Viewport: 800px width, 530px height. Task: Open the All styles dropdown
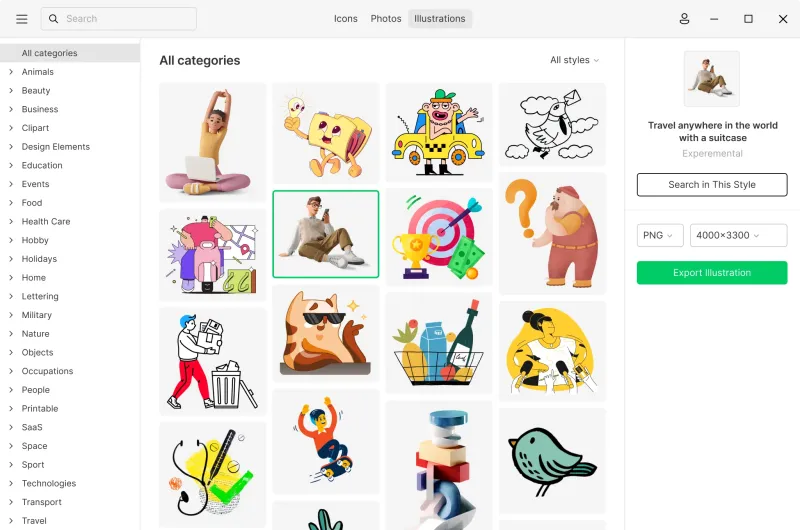(574, 60)
